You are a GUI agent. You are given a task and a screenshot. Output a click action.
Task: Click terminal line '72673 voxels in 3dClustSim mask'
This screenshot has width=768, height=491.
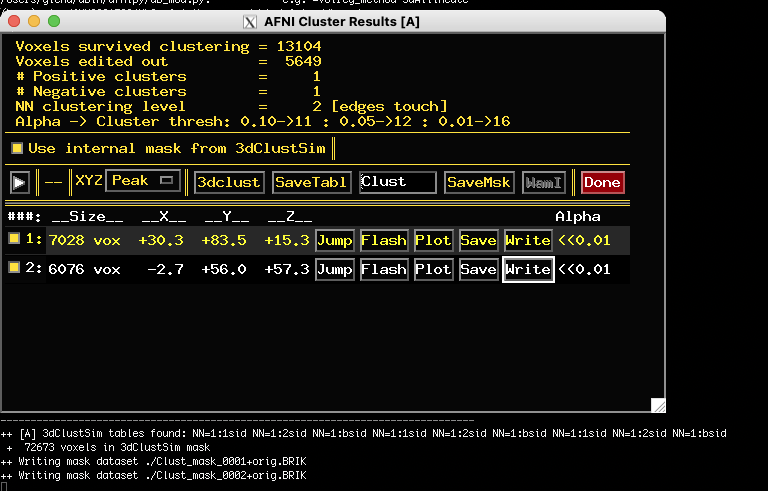(109, 447)
